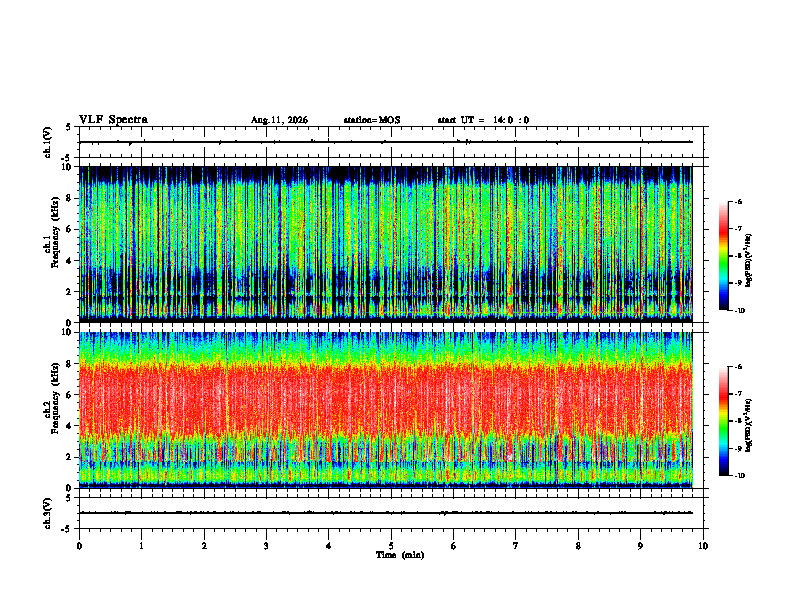Click the ch.2 lower colorbar scale
The width and height of the screenshot is (792, 612).
click(x=723, y=421)
